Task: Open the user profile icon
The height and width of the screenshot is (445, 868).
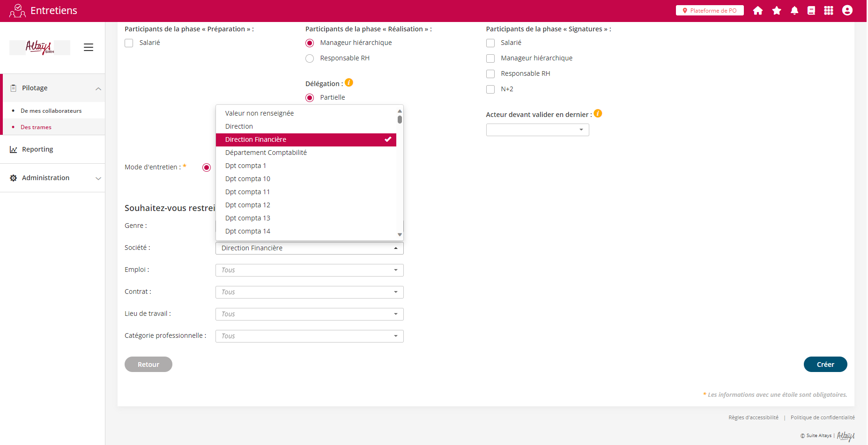Action: [847, 11]
